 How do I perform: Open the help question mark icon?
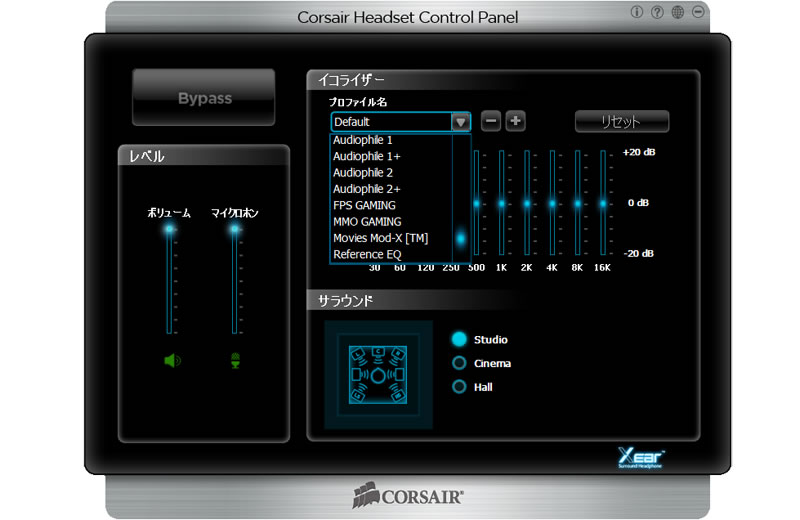[x=657, y=12]
